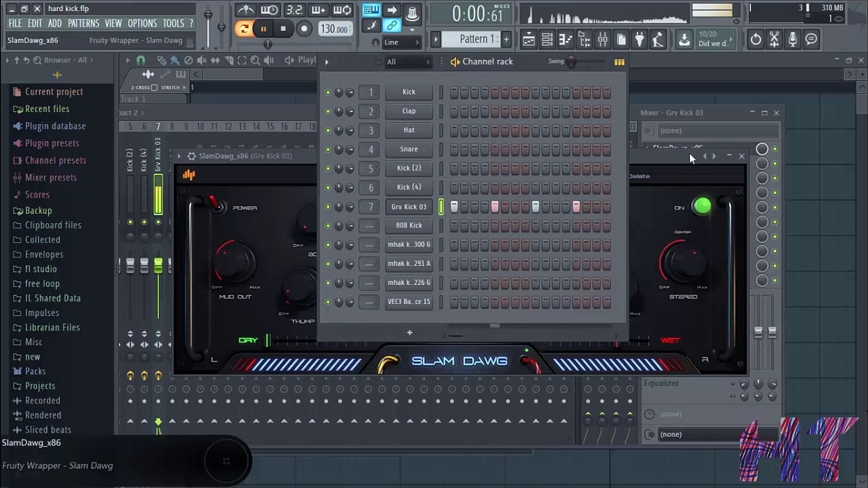Open the PATTERNS menu
868x488 pixels.
click(83, 23)
